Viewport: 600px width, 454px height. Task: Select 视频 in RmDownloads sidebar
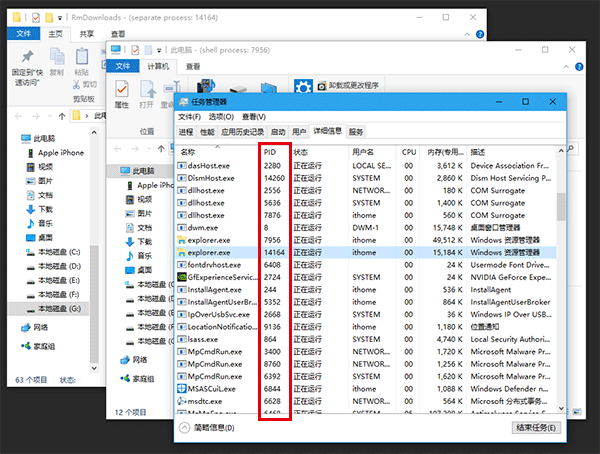[x=40, y=167]
